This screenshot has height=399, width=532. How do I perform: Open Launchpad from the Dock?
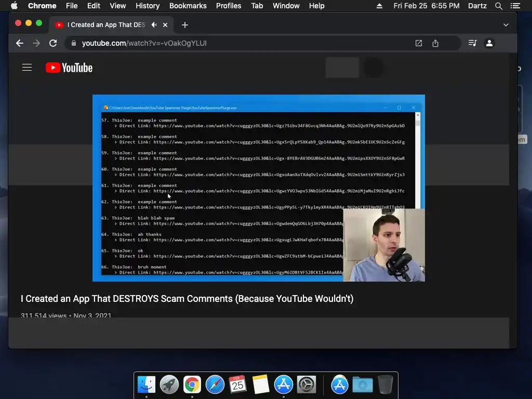click(x=169, y=384)
